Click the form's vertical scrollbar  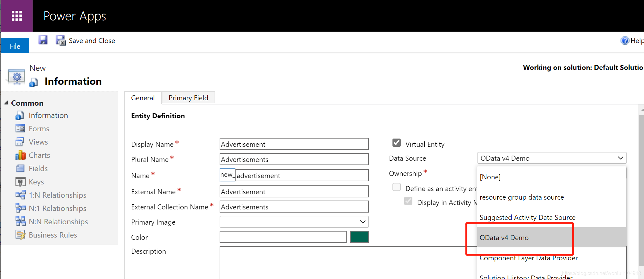[x=641, y=190]
